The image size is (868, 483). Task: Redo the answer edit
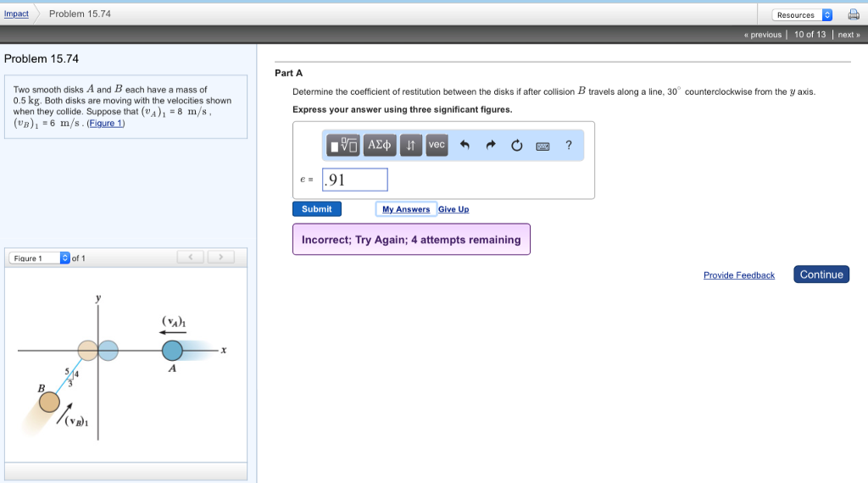[x=491, y=146]
